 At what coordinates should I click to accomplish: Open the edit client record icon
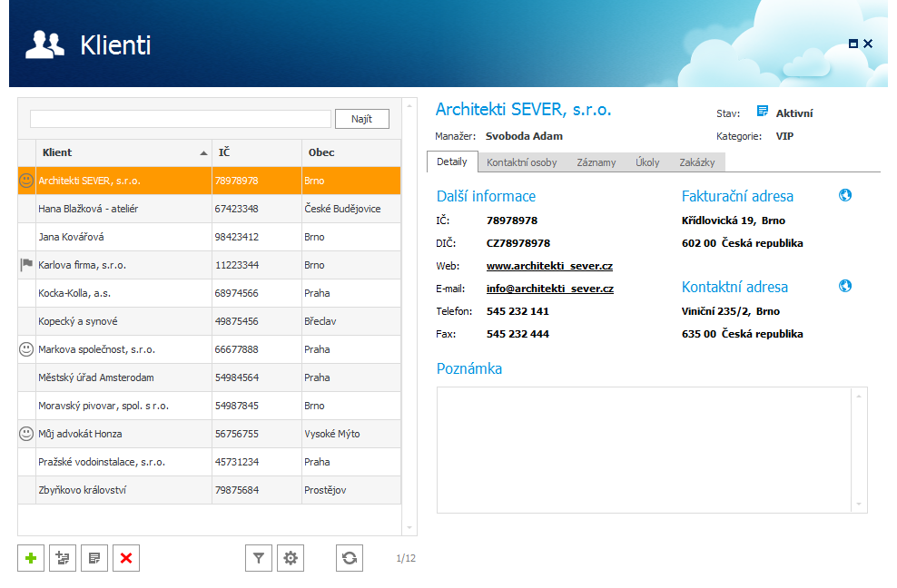tap(94, 558)
